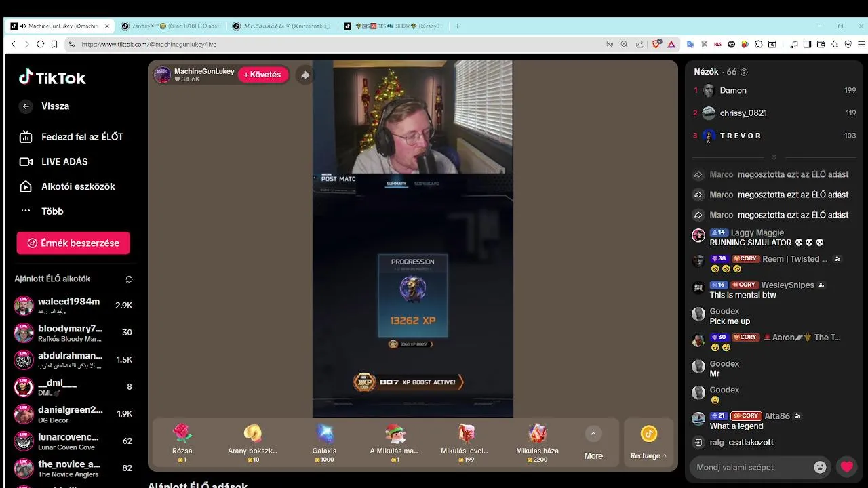Click Laggy Maggie's chat username

click(x=757, y=232)
